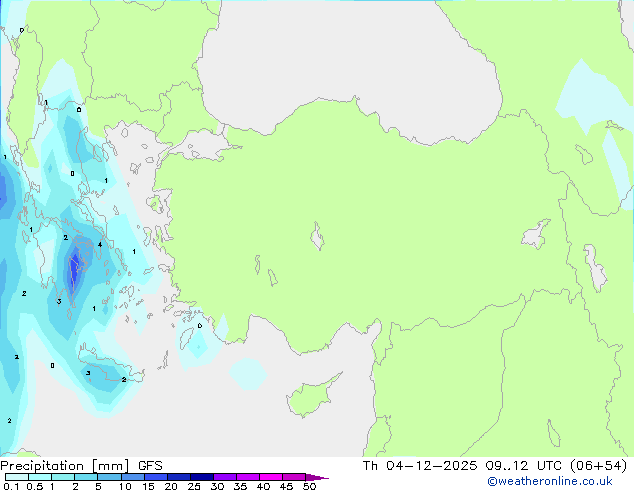Screen dimensions: 634x490
Task: Click the date text 'Th 04-12-2025 09..12 UTC'
Action: tap(462, 465)
